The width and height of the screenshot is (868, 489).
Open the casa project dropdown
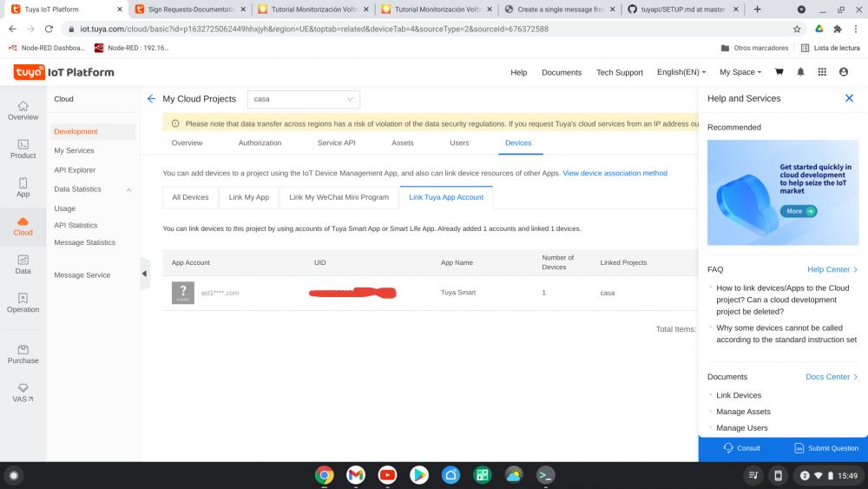point(303,99)
